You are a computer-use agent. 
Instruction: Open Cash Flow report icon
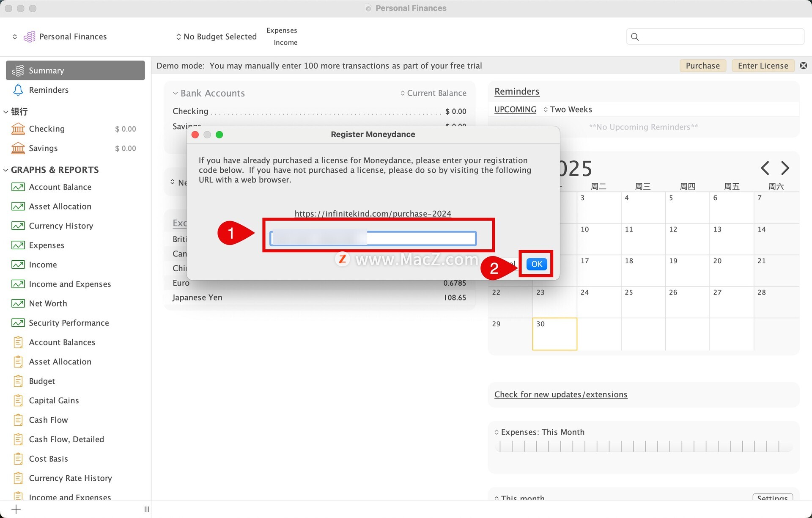click(x=18, y=420)
